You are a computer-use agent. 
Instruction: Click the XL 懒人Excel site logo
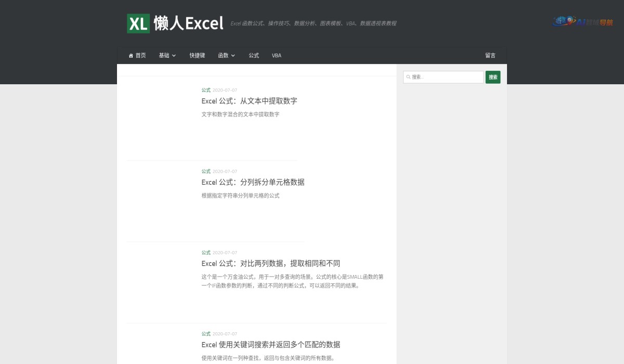click(175, 23)
